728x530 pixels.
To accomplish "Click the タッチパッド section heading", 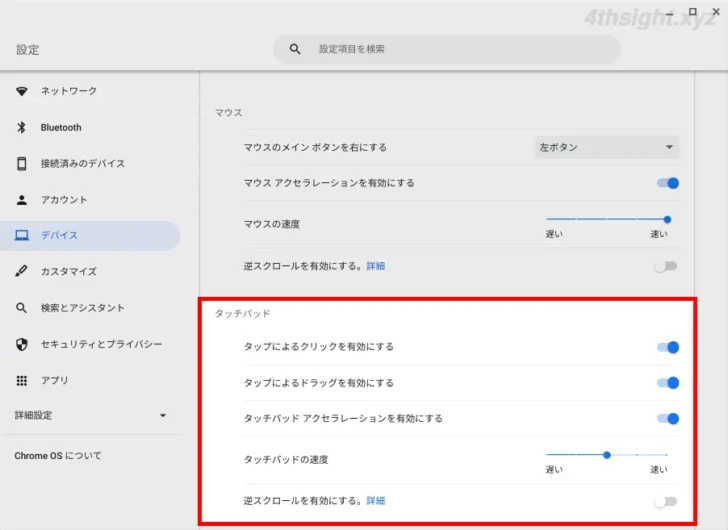I will pos(242,314).
